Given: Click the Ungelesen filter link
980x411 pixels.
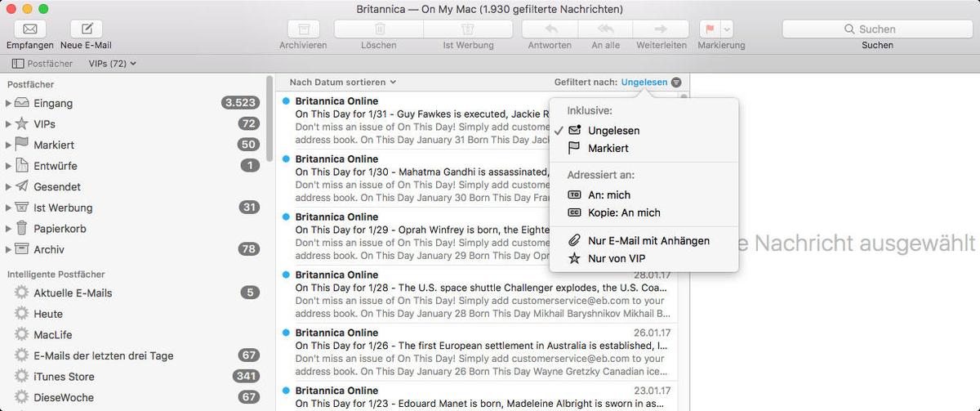Looking at the screenshot, I should point(644,82).
